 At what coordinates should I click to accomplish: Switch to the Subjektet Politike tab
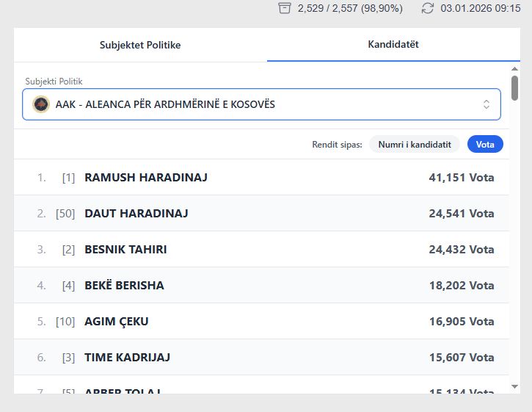[140, 45]
